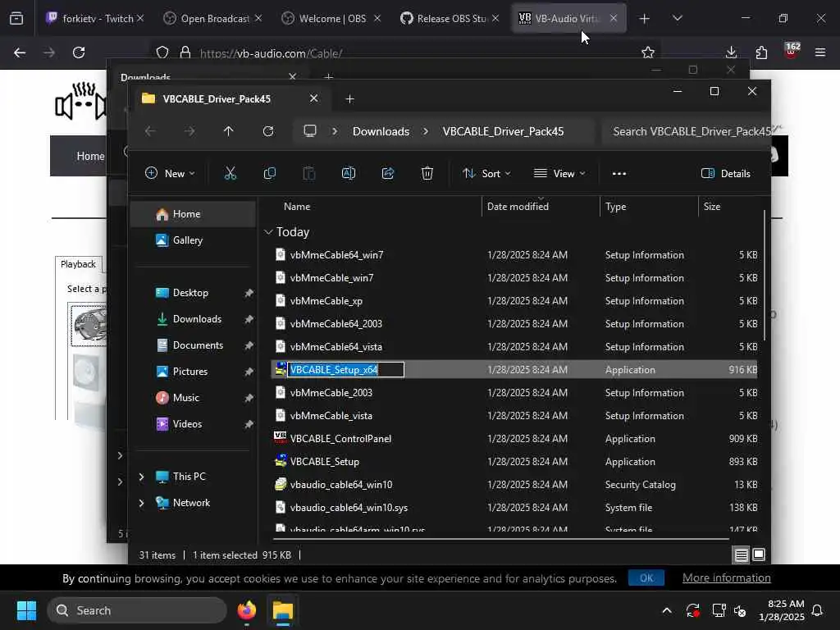Open the New dropdown in Explorer
The height and width of the screenshot is (630, 840).
pos(170,173)
